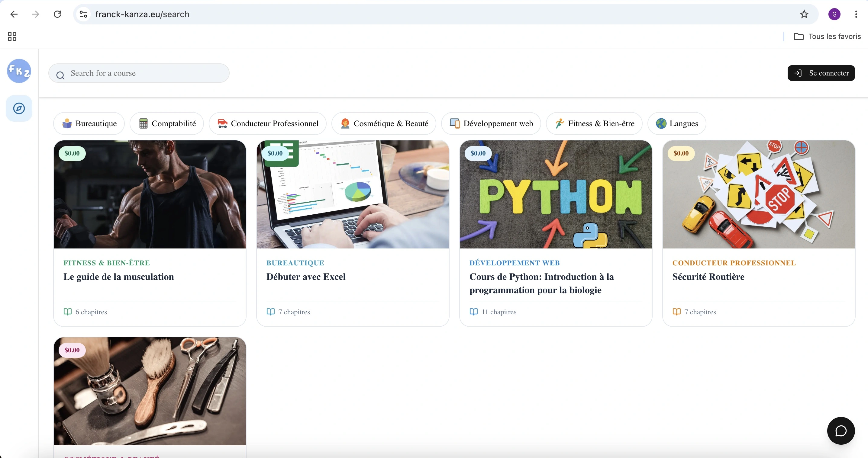The width and height of the screenshot is (868, 458).
Task: Click the address bar URL franck-kanza.eu/search
Action: tap(142, 14)
